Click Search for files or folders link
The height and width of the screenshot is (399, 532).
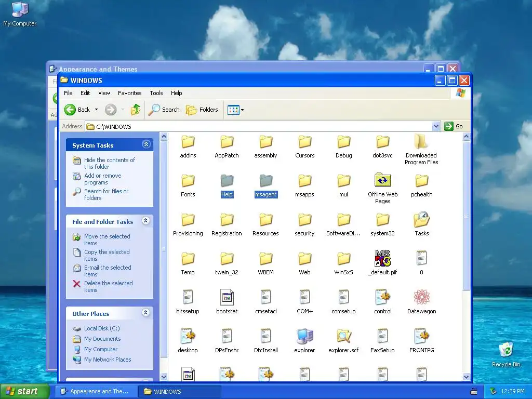point(106,194)
